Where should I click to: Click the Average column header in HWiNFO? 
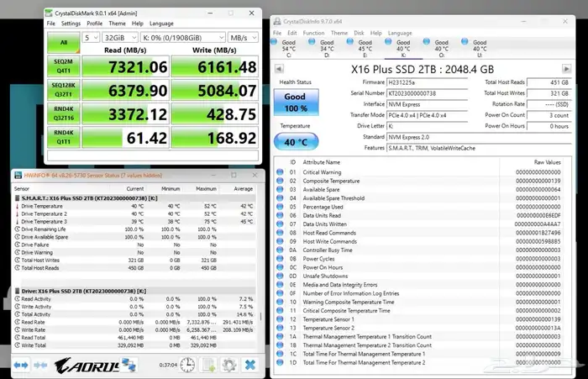coord(243,189)
